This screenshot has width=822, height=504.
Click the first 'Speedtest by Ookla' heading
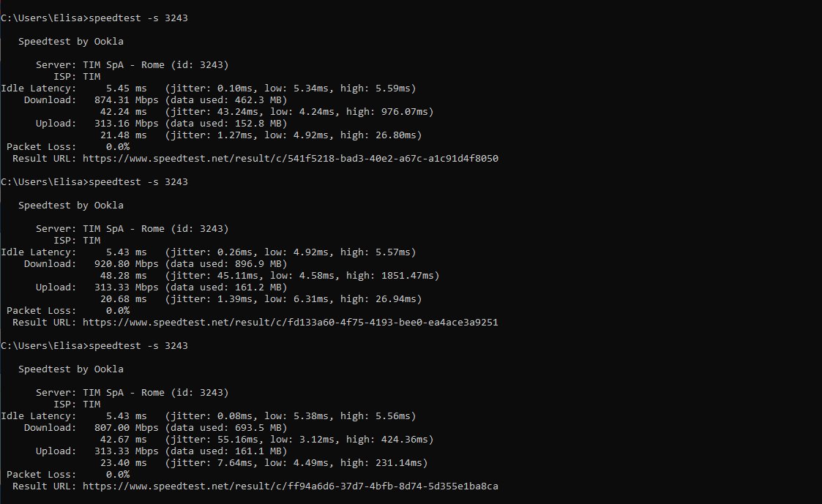tap(71, 41)
